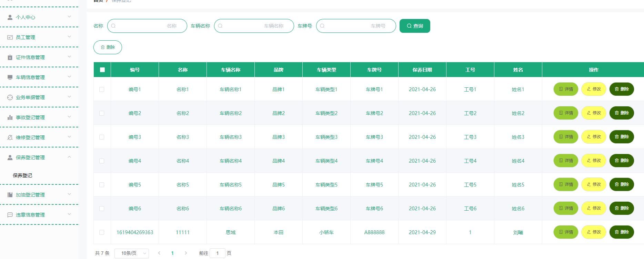Go to the next page arrow

point(186,253)
